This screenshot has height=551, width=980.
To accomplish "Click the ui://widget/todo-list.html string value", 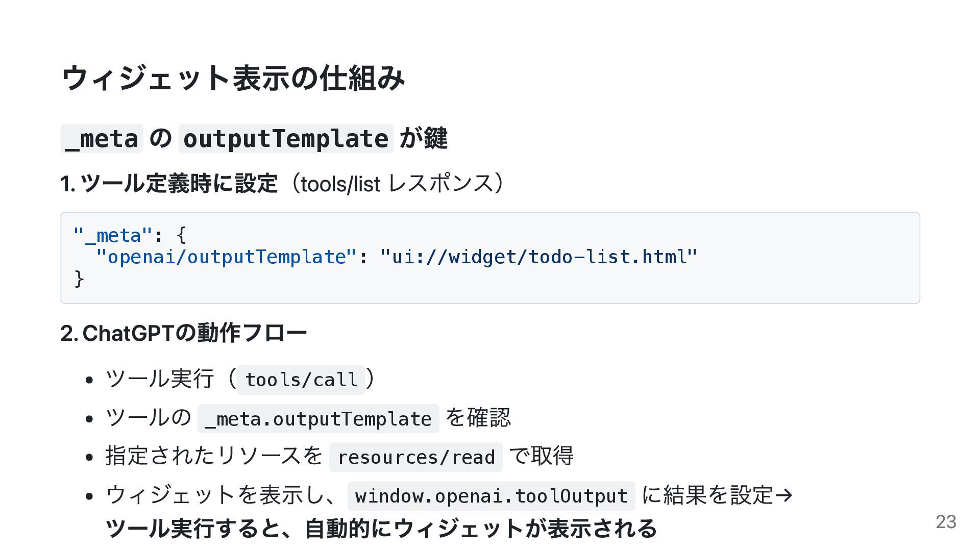I will point(538,257).
